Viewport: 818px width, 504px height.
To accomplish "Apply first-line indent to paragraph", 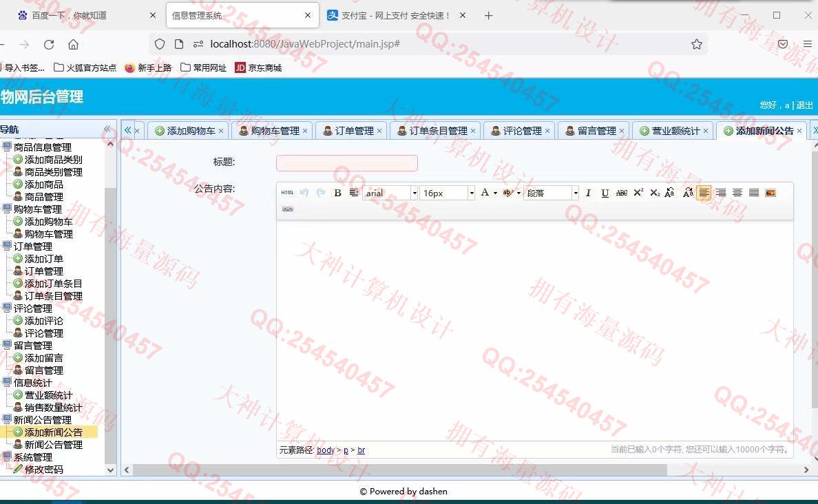I will 354,193.
